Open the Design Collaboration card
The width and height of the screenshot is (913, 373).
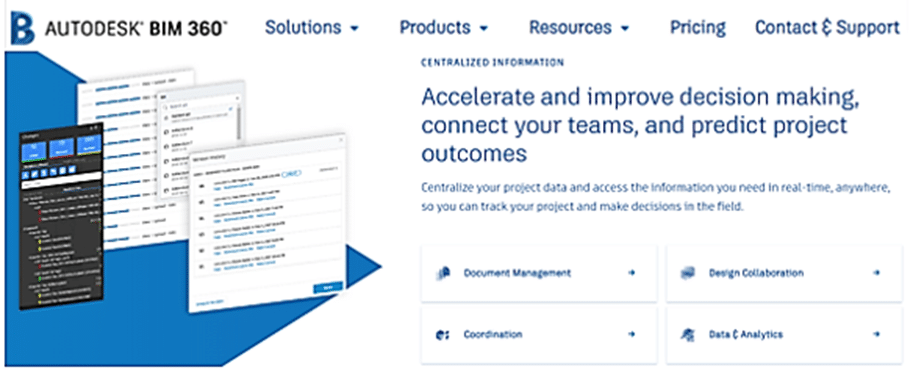pos(784,273)
